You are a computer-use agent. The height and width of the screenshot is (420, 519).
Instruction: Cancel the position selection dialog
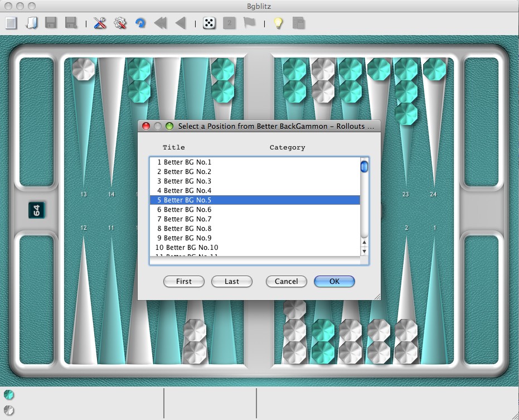pyautogui.click(x=286, y=282)
